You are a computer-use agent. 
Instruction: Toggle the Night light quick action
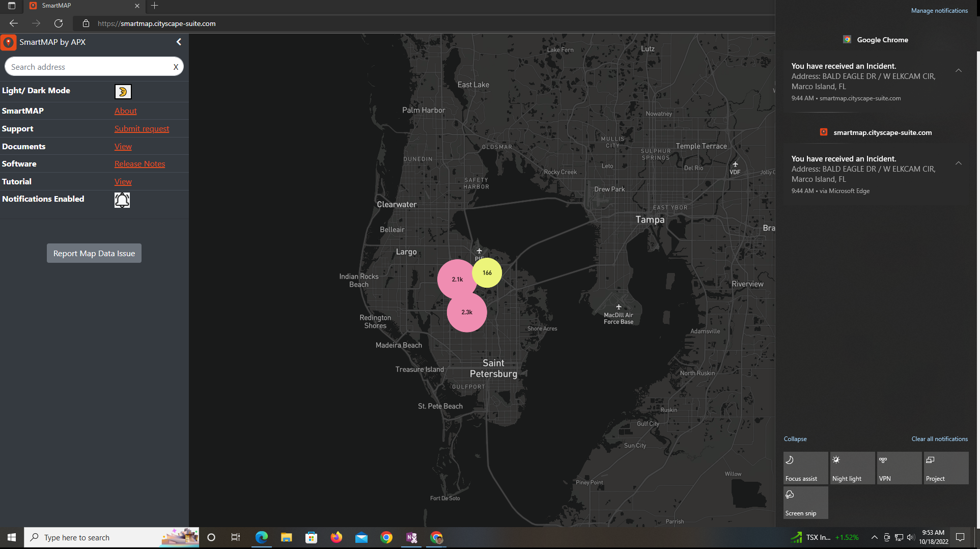[852, 468]
